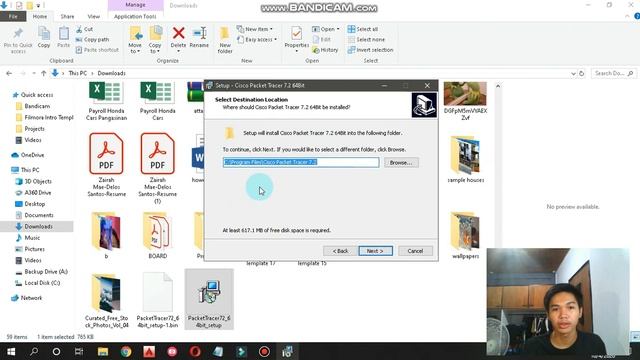The width and height of the screenshot is (640, 360).
Task: Open File Explorer taskbar icon
Action: pos(103,351)
